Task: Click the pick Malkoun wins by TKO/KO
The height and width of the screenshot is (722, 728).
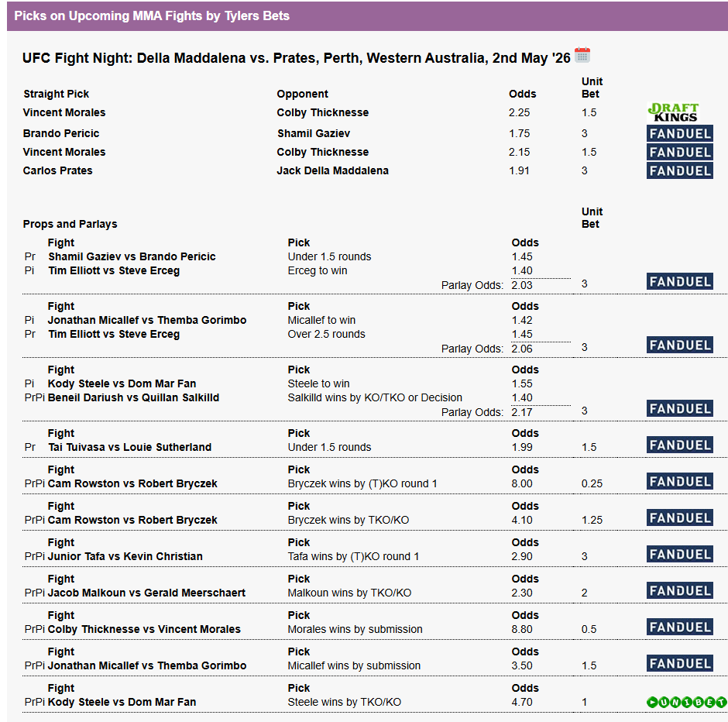Action: (349, 593)
